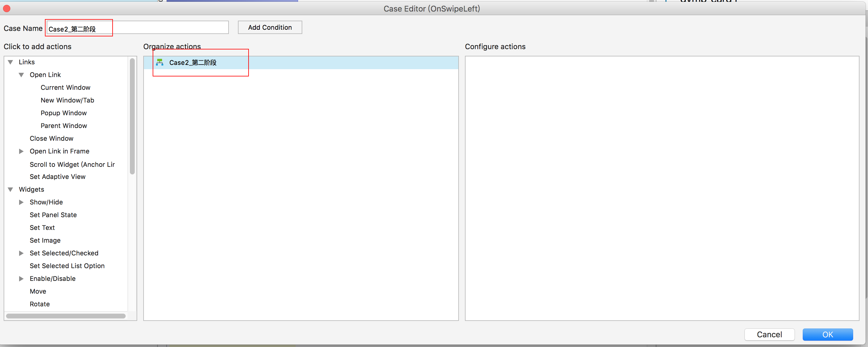Collapse the Links section
This screenshot has height=347, width=868.
pos(10,62)
